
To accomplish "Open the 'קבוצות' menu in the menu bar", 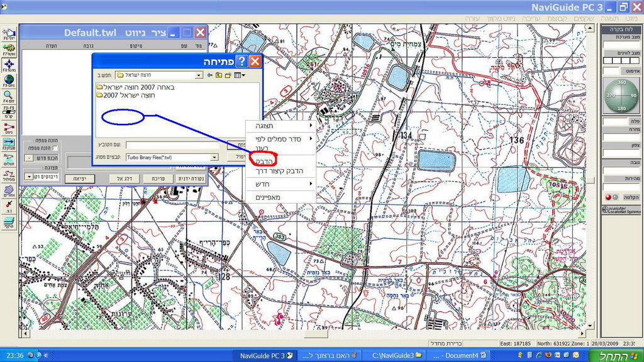I will point(557,19).
